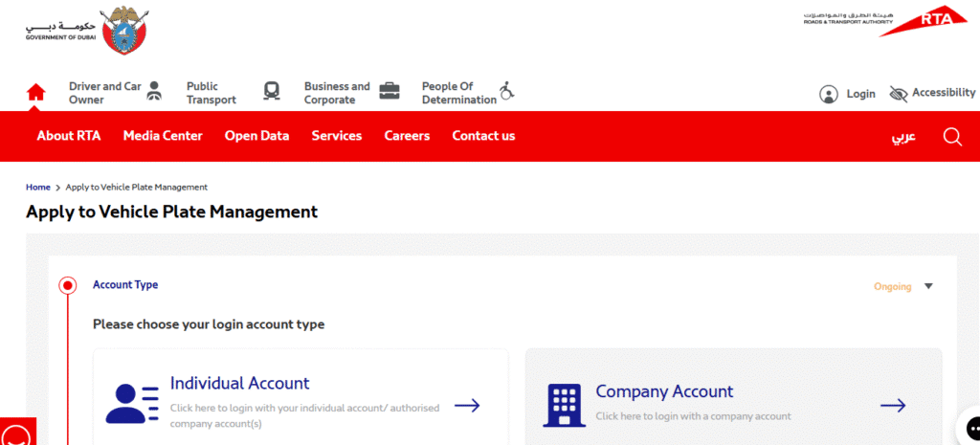Click the Individual Account arrow

point(467,406)
